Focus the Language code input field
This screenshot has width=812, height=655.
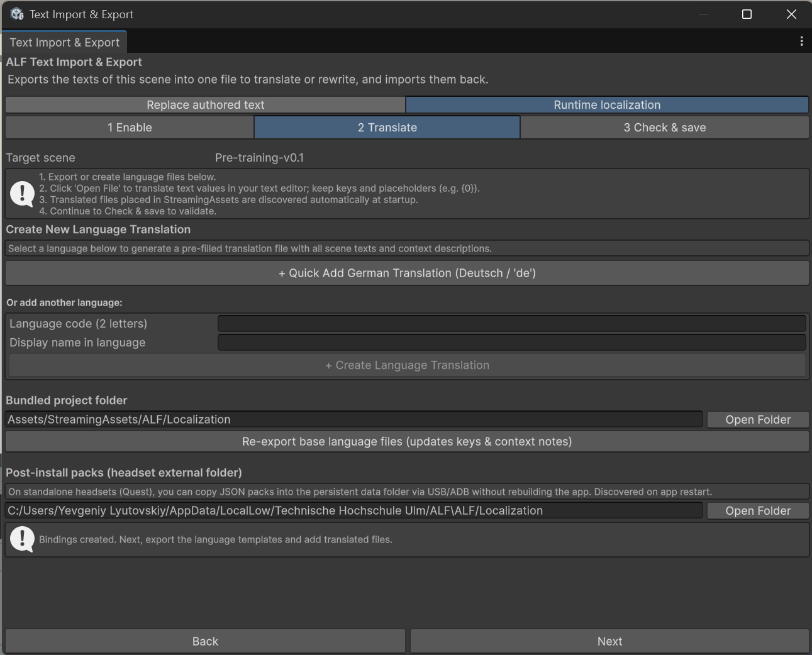tap(511, 324)
